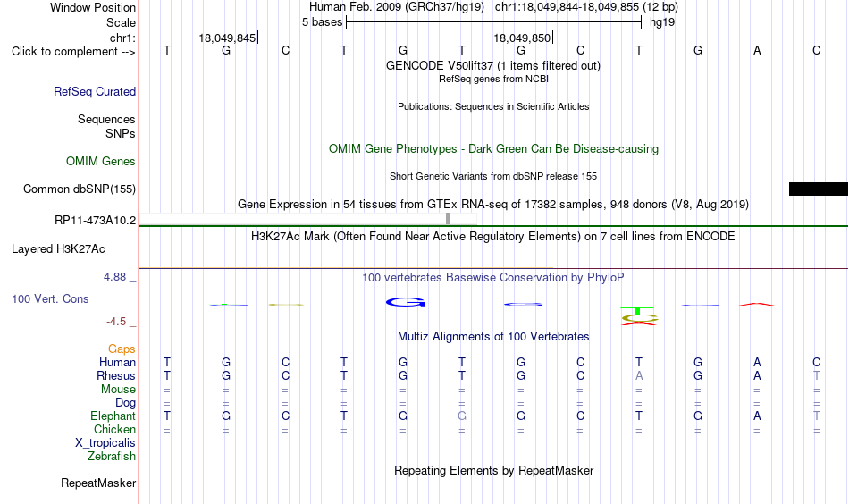Click the Window Position label
Image resolution: width=849 pixels, height=504 pixels.
pyautogui.click(x=93, y=7)
